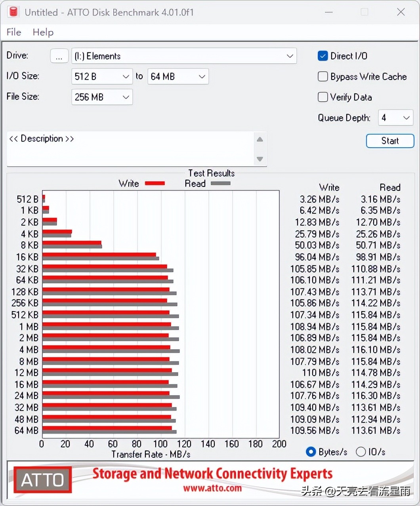Select the Bytes/s radio button
Viewport: 420px width, 506px height.
pos(311,452)
